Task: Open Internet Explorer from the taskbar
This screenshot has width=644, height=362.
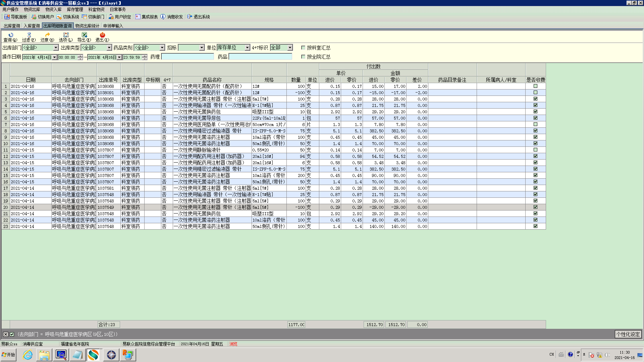Action: pos(28,355)
